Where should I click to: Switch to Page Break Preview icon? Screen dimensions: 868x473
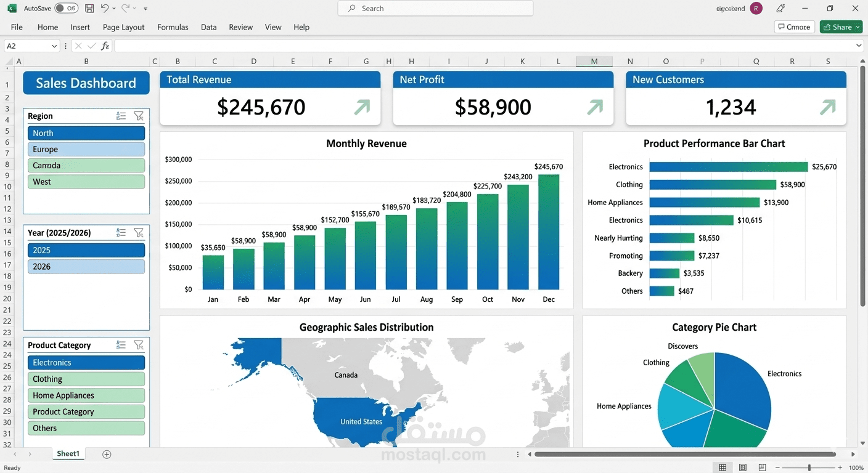pyautogui.click(x=763, y=468)
